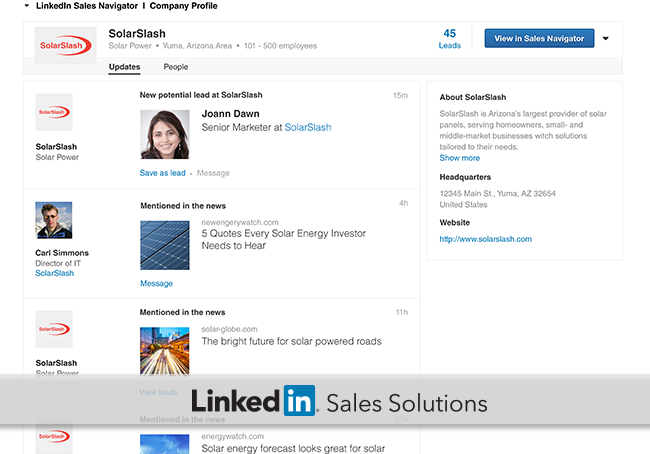Click SolarSlash logo beside solar-globe.com update
The width and height of the screenshot is (650, 454).
click(54, 329)
